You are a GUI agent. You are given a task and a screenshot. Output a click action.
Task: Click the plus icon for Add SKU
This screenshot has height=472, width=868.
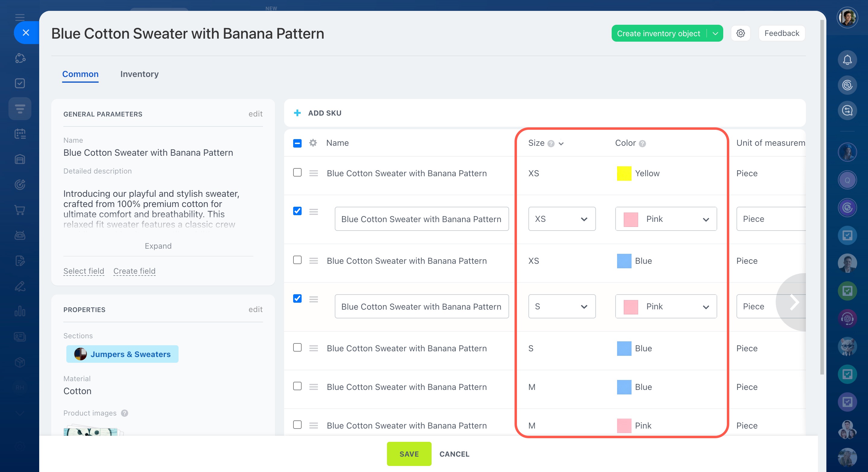click(297, 113)
